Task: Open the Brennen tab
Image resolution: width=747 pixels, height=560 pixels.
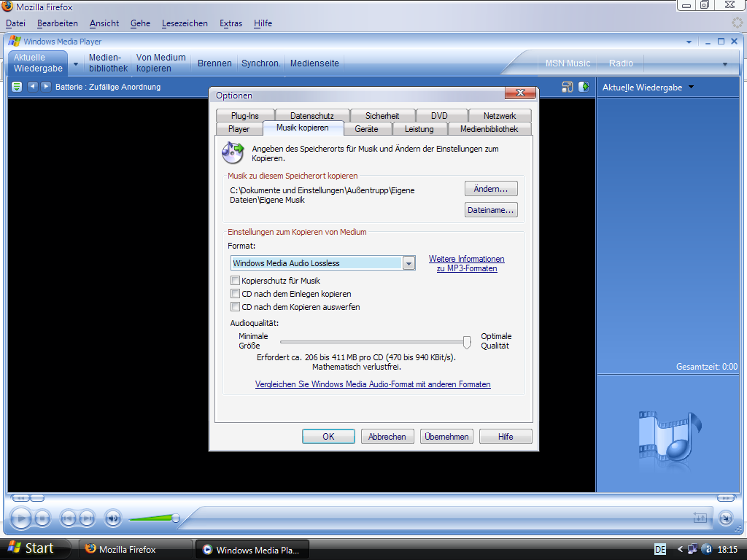Action: (214, 63)
